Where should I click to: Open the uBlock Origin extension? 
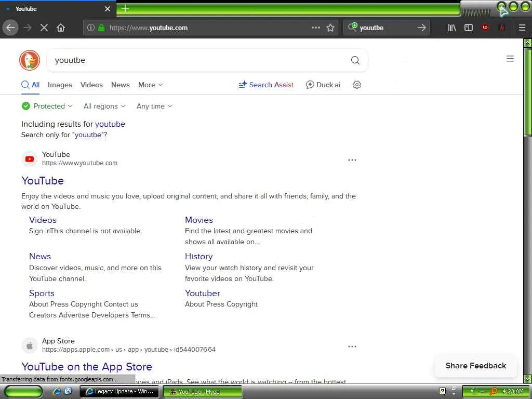tap(485, 28)
